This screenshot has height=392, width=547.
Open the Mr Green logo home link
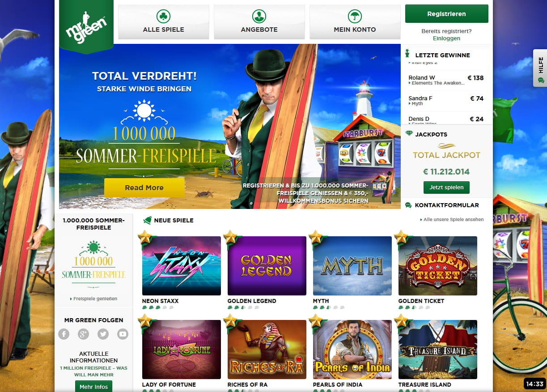(x=86, y=27)
